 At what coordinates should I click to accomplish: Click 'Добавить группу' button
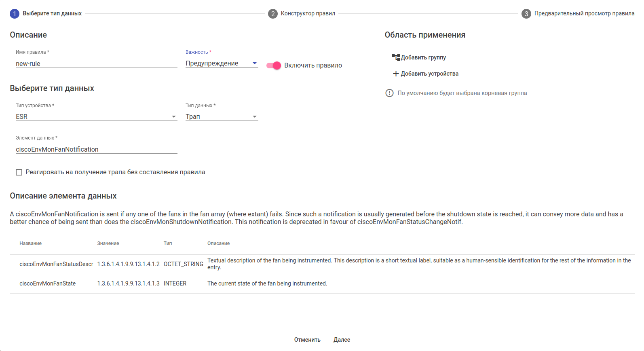423,57
